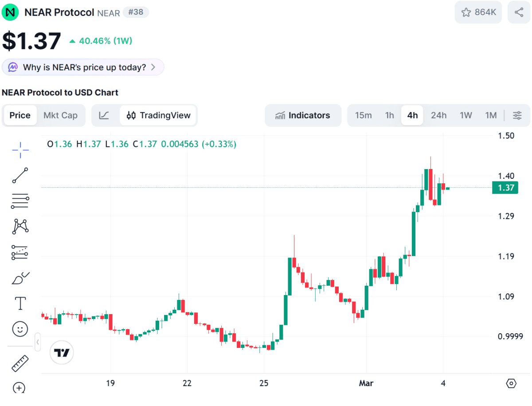Switch to simple line chart mode
Screen dimensions: 532x406
coord(104,115)
